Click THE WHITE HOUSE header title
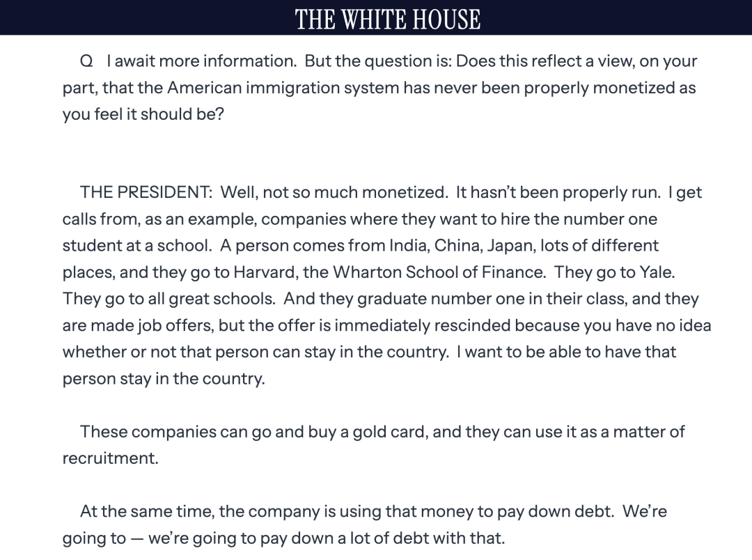The width and height of the screenshot is (752, 560). 388,20
